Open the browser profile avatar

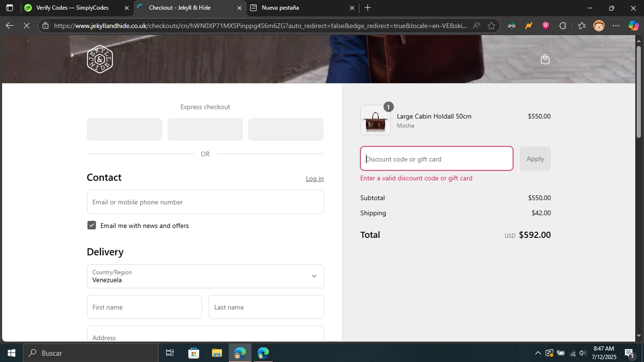pyautogui.click(x=599, y=26)
